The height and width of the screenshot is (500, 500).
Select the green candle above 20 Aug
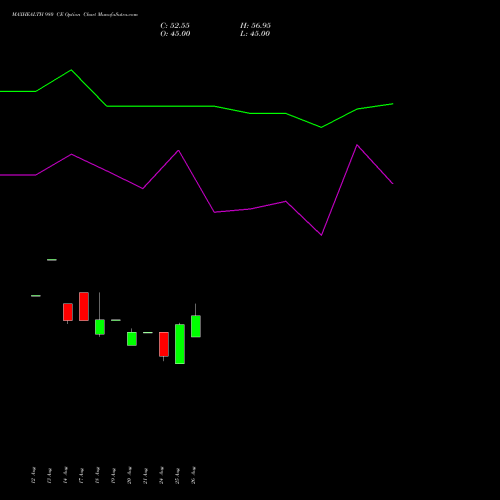pyautogui.click(x=132, y=339)
